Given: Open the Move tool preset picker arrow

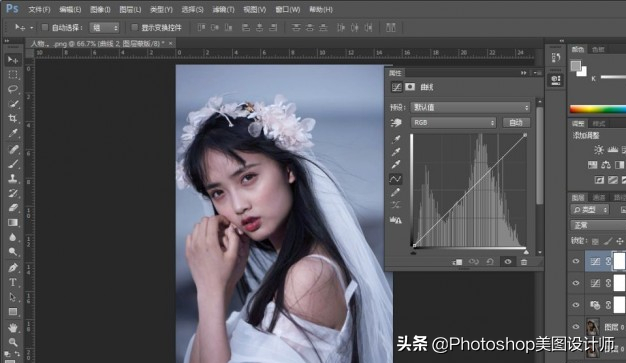Looking at the screenshot, I should tap(32, 28).
